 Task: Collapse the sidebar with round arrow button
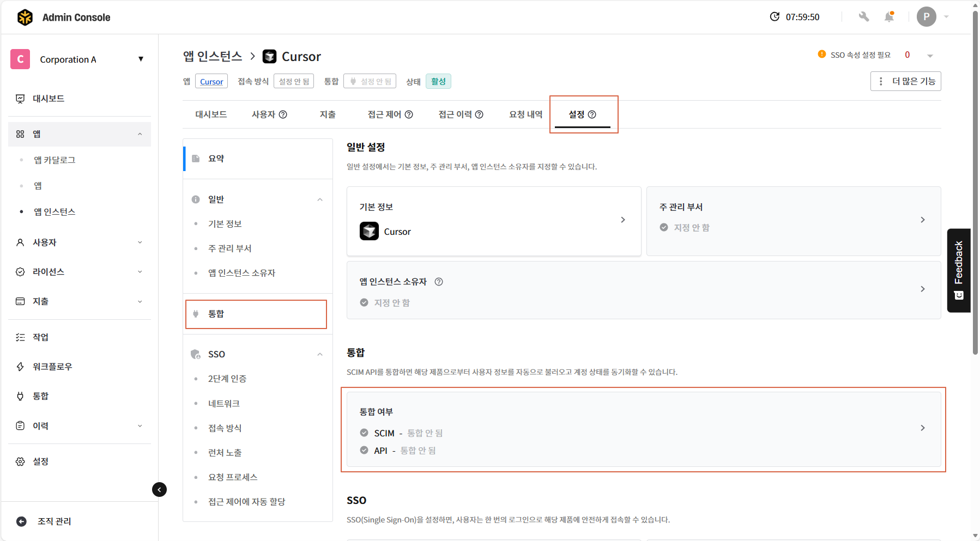tap(159, 490)
